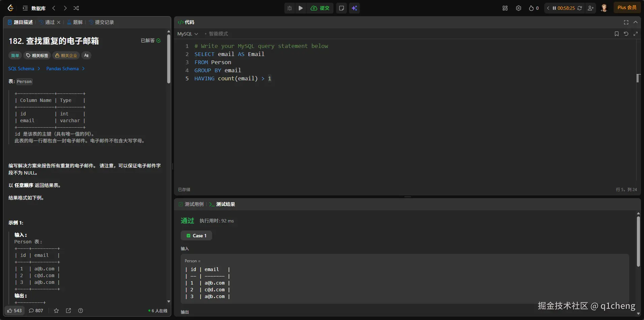Image resolution: width=644 pixels, height=320 pixels.
Task: Click the run code play button
Action: [x=300, y=8]
